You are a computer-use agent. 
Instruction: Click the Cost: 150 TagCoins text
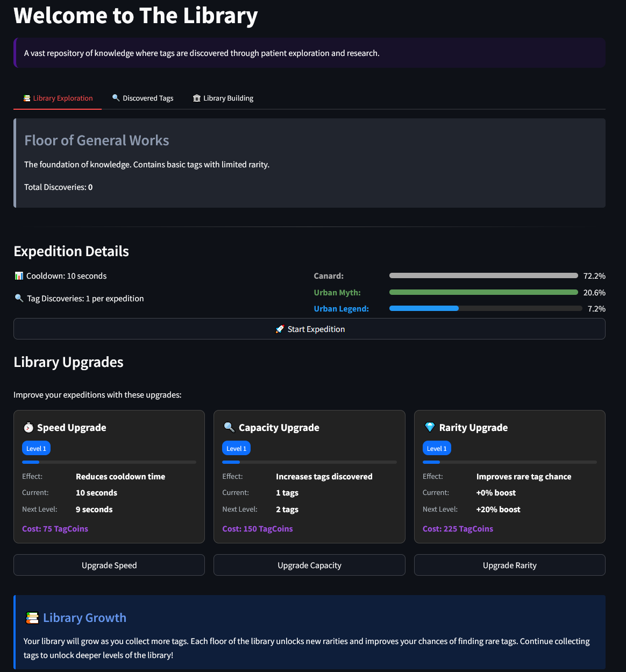pos(258,529)
